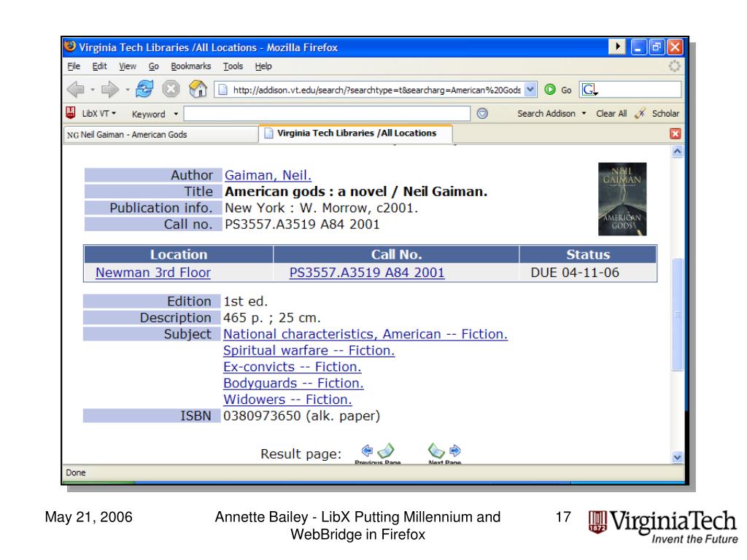Open the View menu
The image size is (747, 560).
[x=128, y=66]
